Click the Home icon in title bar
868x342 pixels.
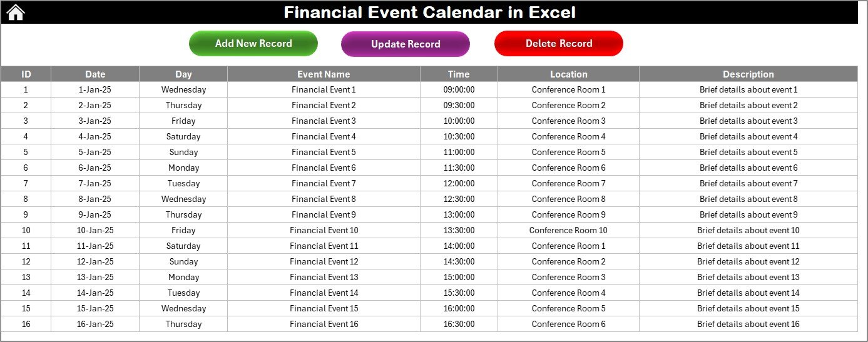[15, 13]
